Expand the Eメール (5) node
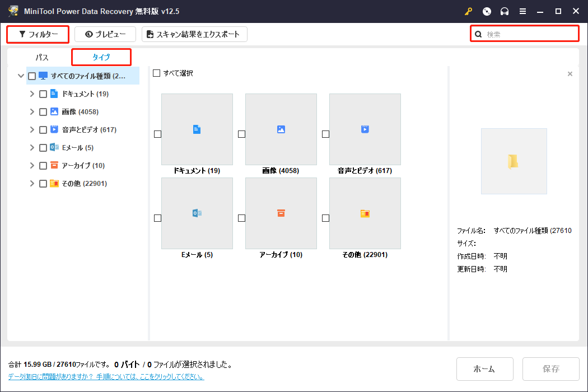The height and width of the screenshot is (392, 588). (x=32, y=147)
